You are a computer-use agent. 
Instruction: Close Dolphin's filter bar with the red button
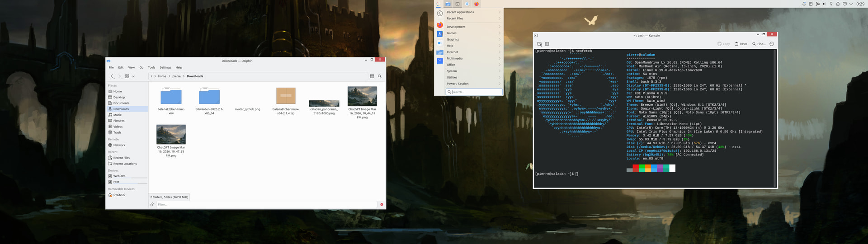click(x=382, y=205)
